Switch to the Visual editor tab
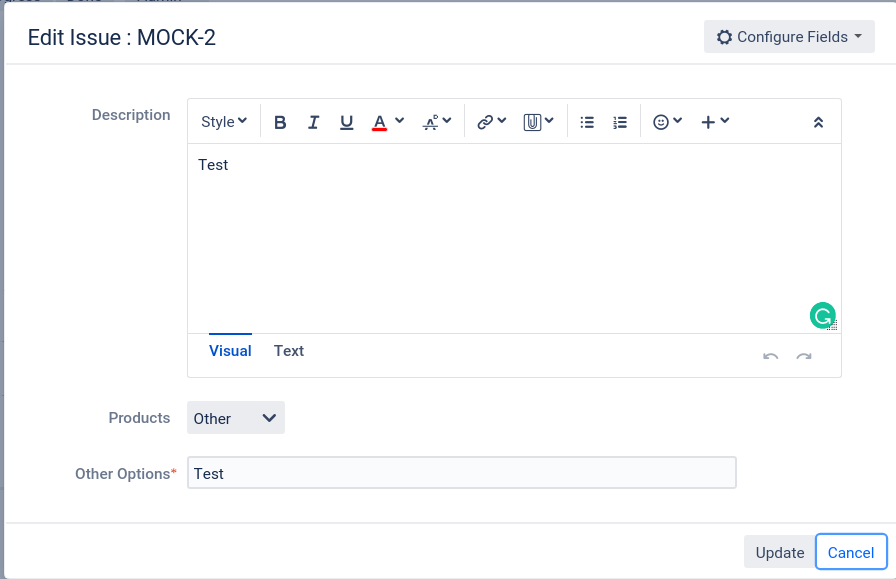The width and height of the screenshot is (896, 579). point(230,351)
